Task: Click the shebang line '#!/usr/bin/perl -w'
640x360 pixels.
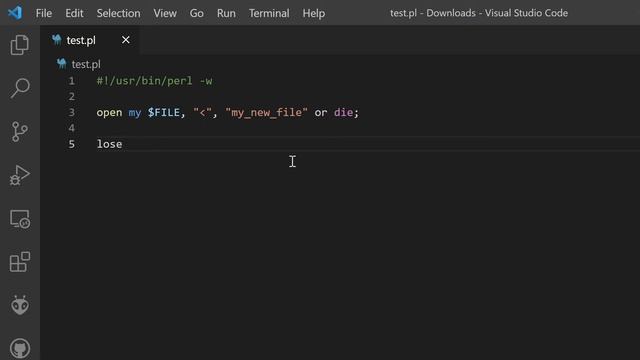Action: 154,81
